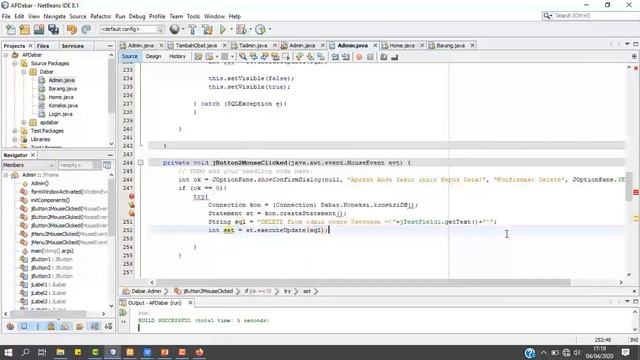Image resolution: width=640 pixels, height=360 pixels.
Task: Open Windows taskbar search
Action: [x=25, y=352]
